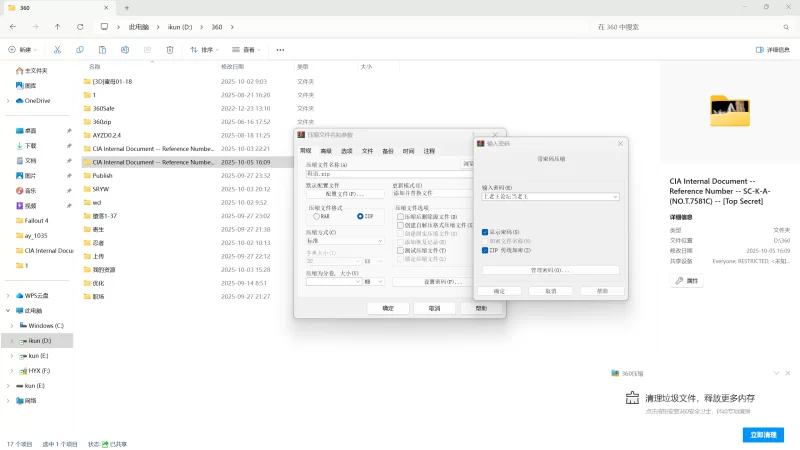Expand the OneDrive tree node
The width and height of the screenshot is (800, 450).
tap(8, 101)
